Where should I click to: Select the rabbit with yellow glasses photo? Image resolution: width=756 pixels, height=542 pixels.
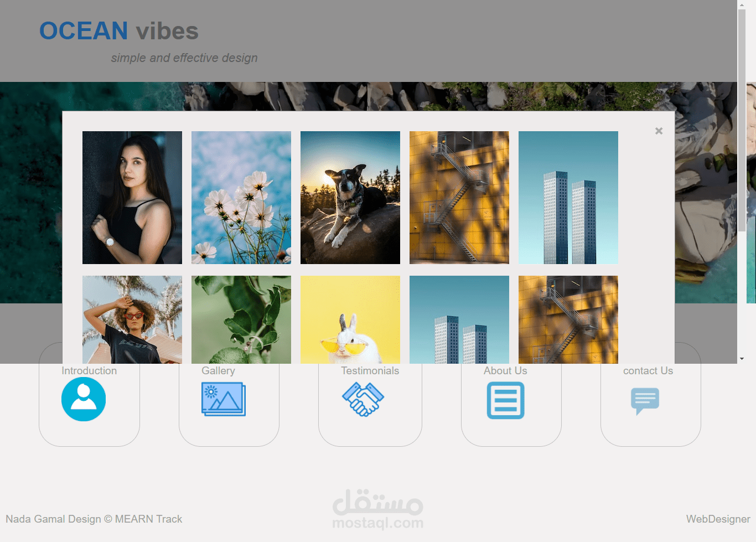pos(350,319)
